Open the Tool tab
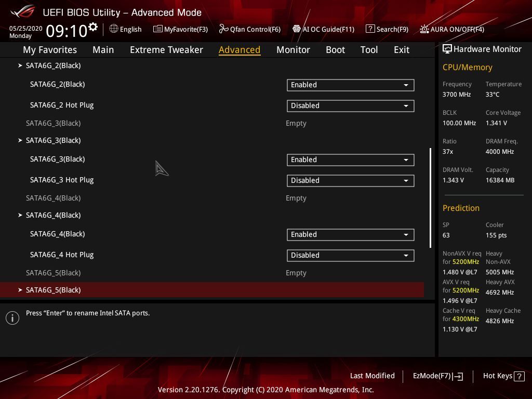 click(x=369, y=49)
